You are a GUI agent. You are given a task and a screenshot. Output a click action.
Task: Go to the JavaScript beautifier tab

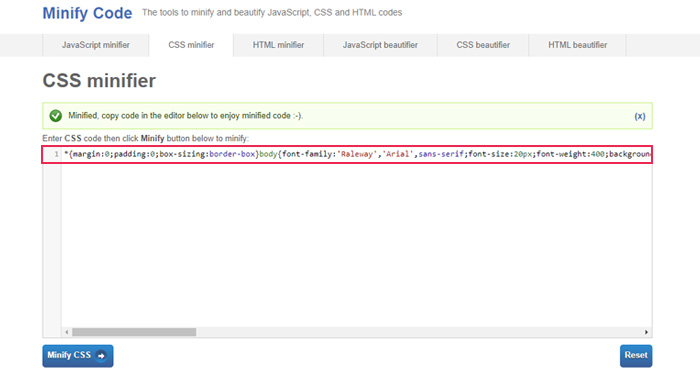380,45
